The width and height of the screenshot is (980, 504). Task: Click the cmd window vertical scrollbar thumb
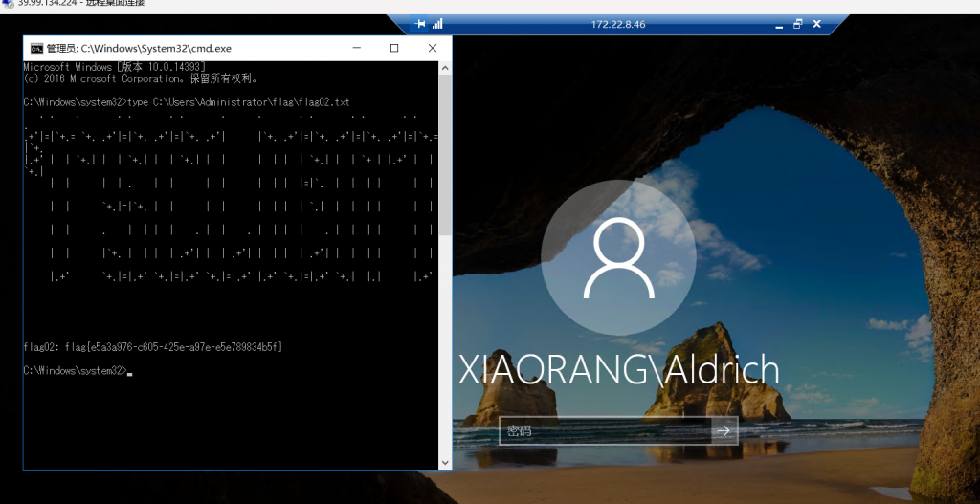tap(445, 153)
